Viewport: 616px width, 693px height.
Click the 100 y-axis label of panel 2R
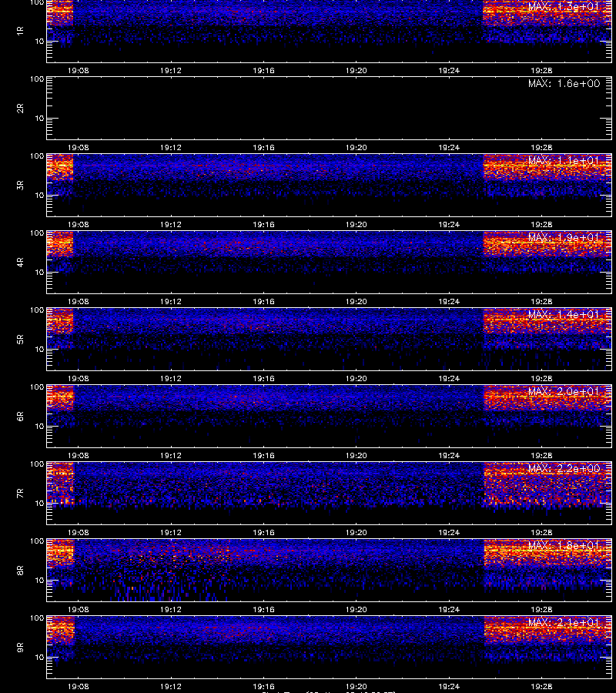pyautogui.click(x=37, y=79)
